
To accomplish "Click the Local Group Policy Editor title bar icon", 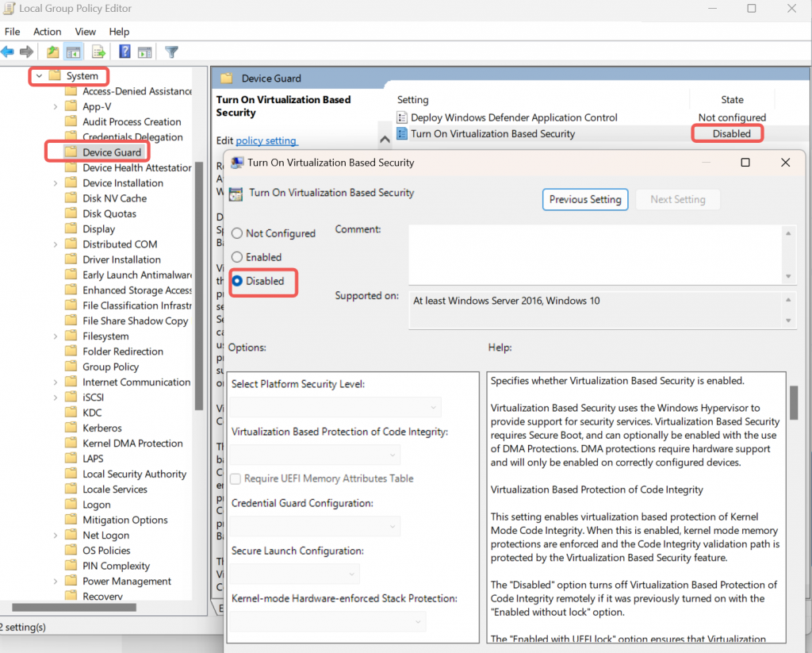I will [8, 8].
